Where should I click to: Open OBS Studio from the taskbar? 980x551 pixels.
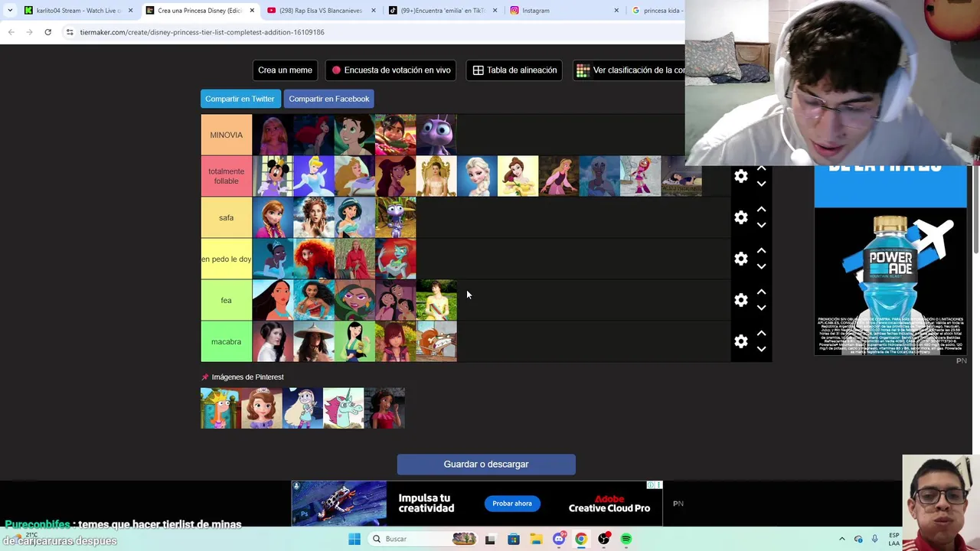pos(603,539)
